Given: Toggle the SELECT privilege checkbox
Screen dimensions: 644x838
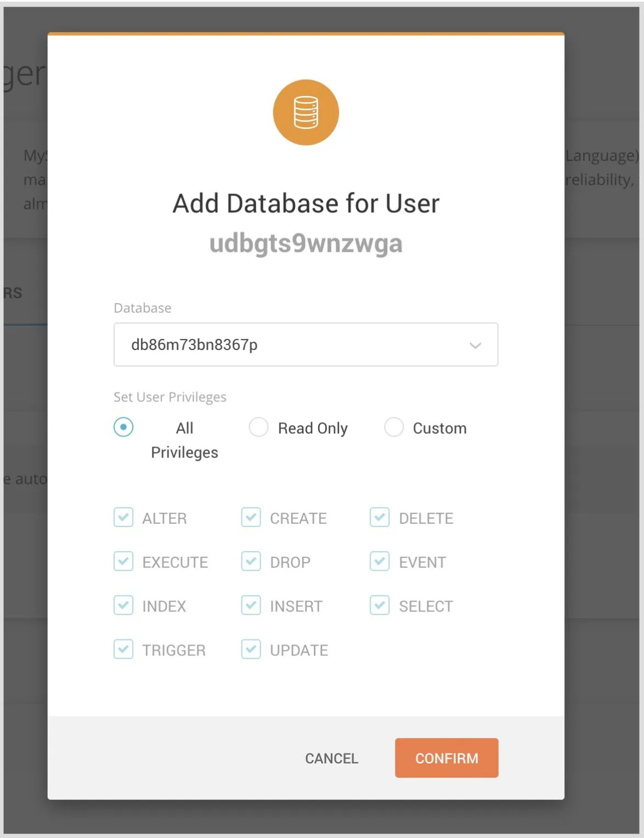Looking at the screenshot, I should 380,605.
